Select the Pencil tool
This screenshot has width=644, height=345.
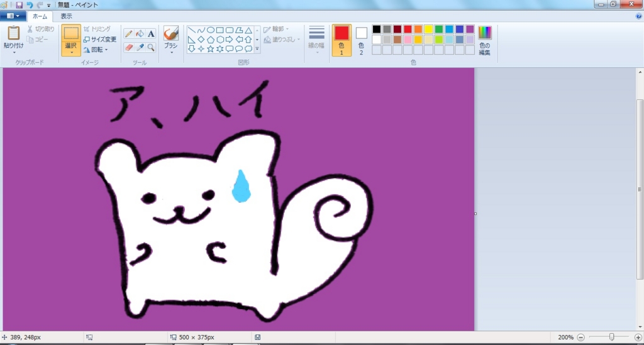pos(128,34)
